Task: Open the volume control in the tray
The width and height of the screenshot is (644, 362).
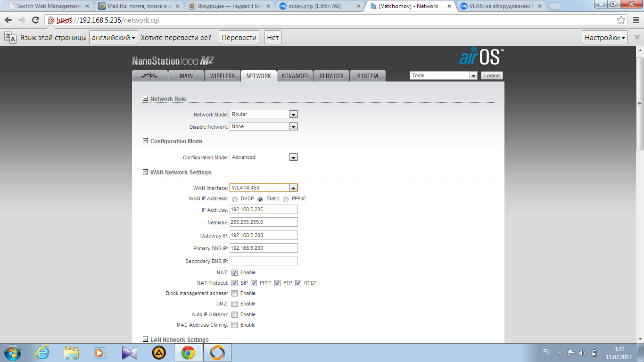Action: 583,353
